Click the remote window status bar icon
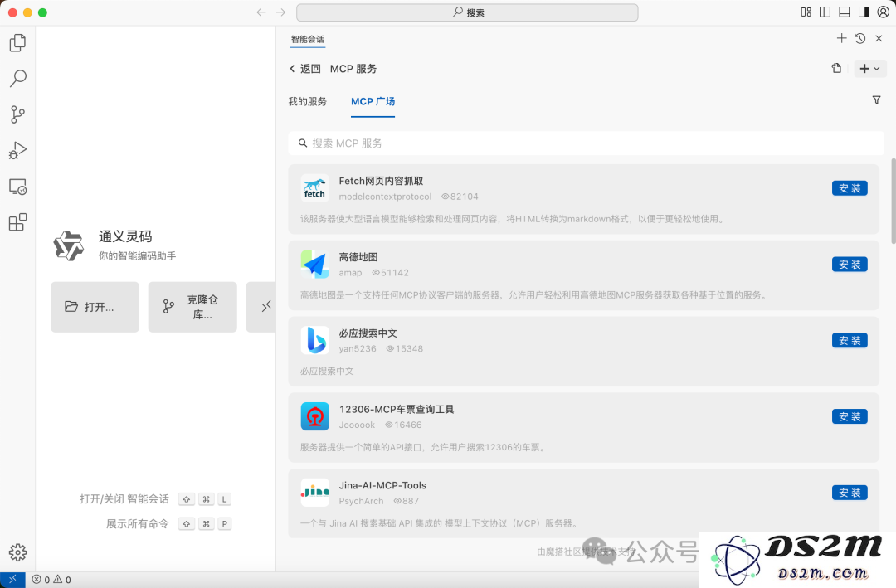896x588 pixels. point(12,580)
